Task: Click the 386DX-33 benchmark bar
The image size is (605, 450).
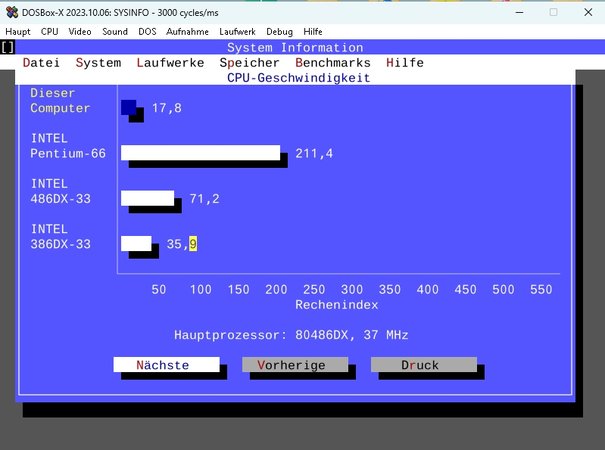Action: coord(136,244)
